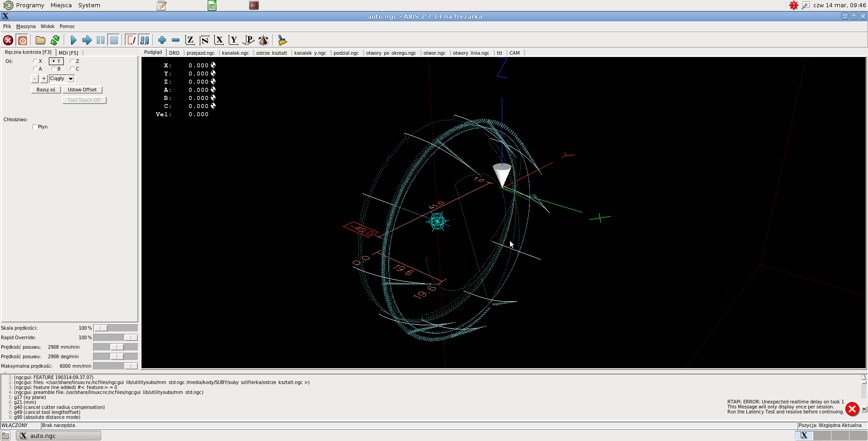The height and width of the screenshot is (441, 868).
Task: Stop program execution
Action: click(114, 40)
